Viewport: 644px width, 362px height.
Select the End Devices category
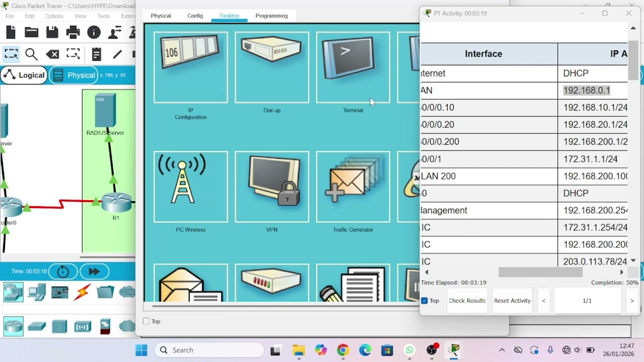(37, 292)
